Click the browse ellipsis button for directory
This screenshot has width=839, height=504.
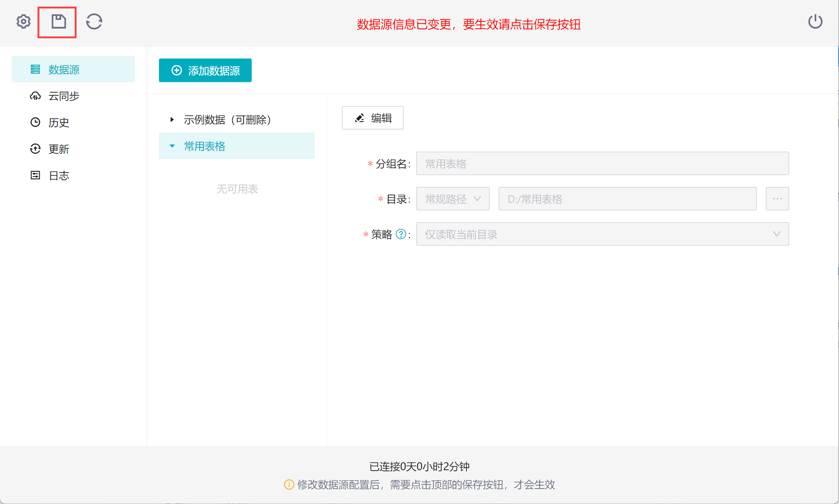point(777,199)
